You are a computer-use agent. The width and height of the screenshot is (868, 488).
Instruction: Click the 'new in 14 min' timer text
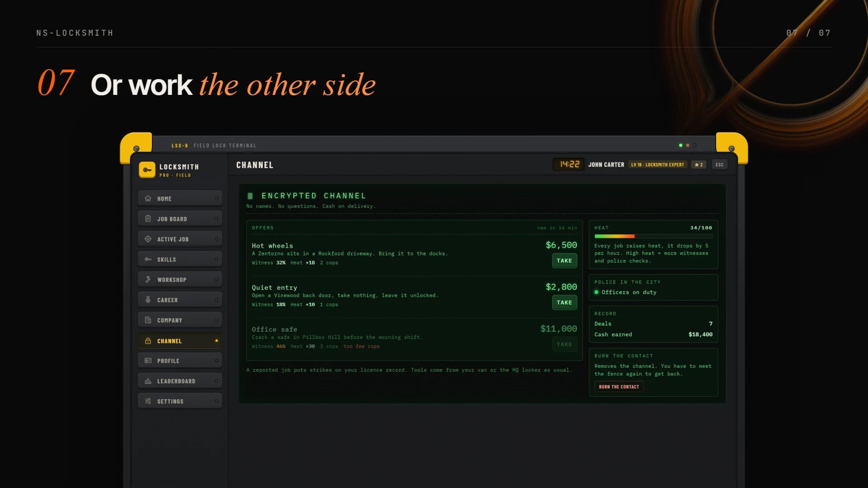(557, 228)
